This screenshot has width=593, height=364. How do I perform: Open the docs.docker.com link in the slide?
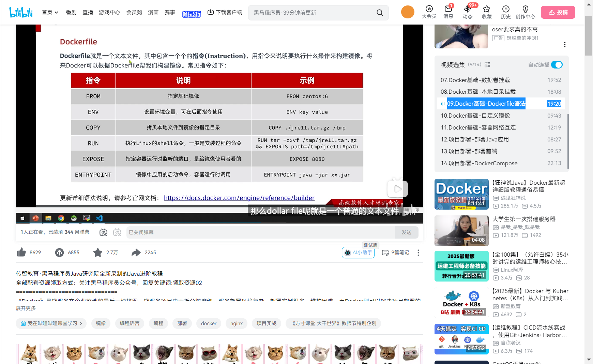(239, 198)
